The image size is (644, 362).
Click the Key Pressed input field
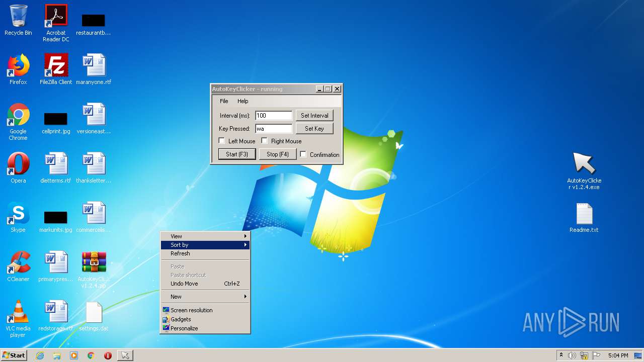274,129
